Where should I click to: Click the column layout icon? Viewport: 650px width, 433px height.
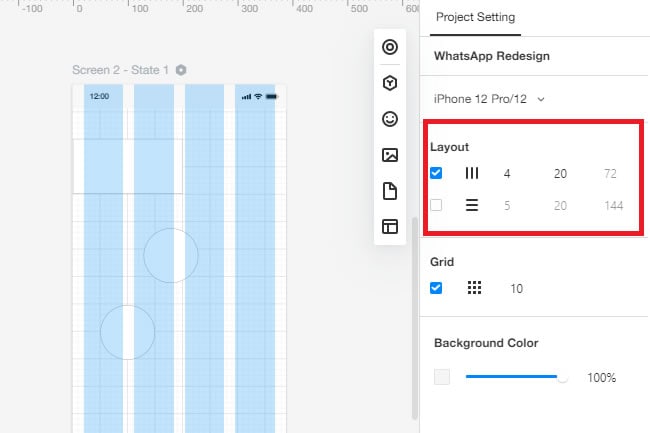(x=472, y=173)
